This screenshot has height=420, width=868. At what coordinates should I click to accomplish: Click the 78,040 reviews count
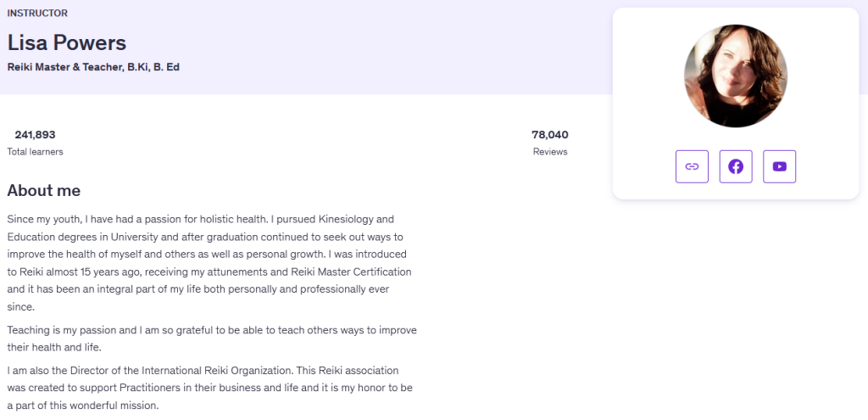549,134
